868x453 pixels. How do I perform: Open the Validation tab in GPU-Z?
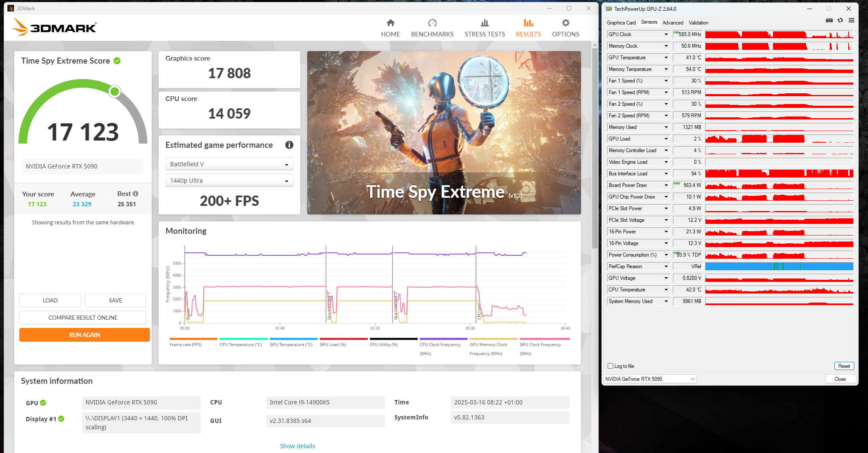[698, 22]
